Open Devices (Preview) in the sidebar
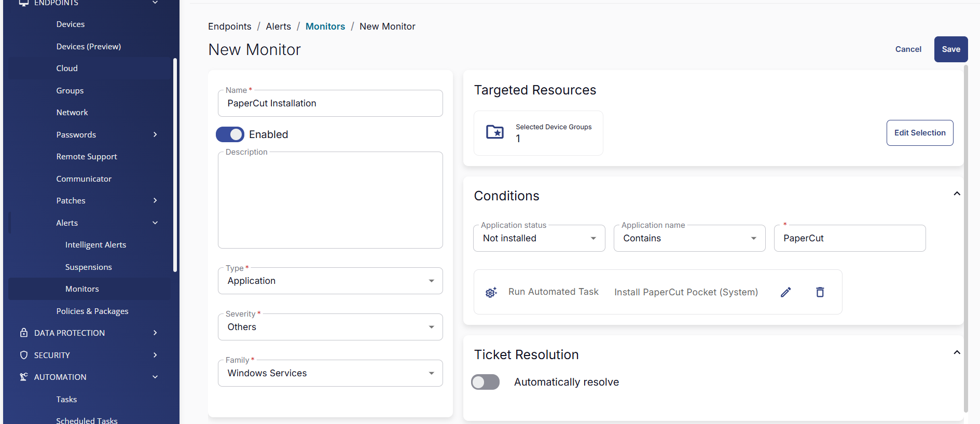Screen dimensions: 980x424 (x=89, y=46)
